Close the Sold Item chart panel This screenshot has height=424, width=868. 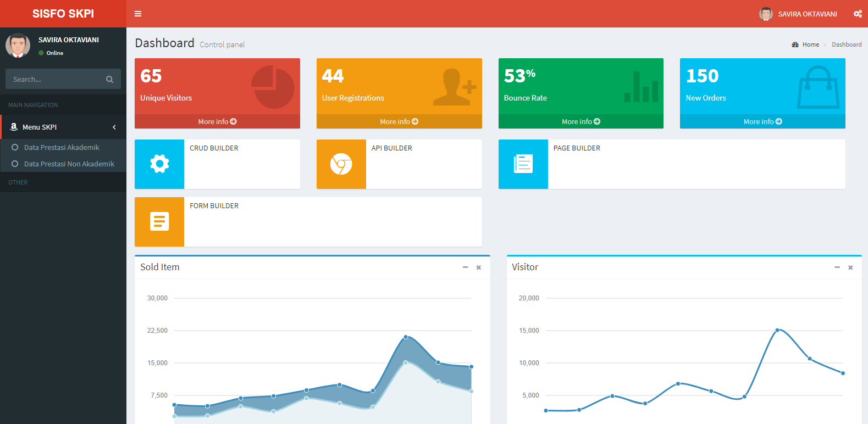pyautogui.click(x=478, y=267)
